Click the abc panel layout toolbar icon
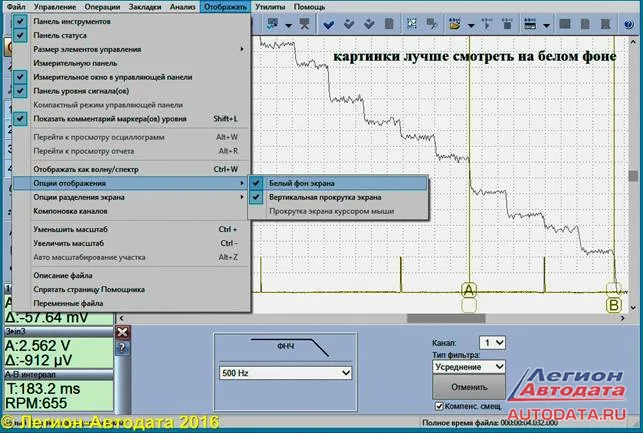 [530, 24]
